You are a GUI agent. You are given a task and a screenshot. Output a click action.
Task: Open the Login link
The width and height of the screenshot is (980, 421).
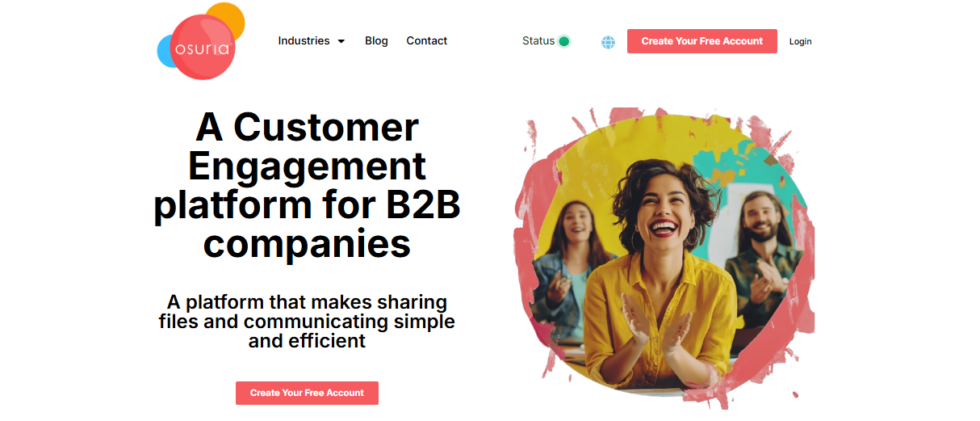pos(801,41)
